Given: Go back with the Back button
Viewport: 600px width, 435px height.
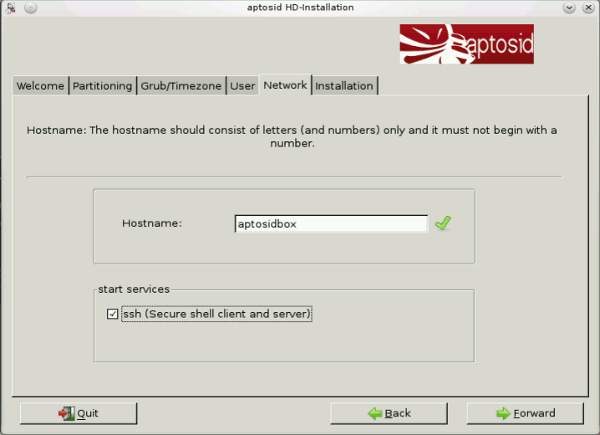Looking at the screenshot, I should (x=389, y=413).
